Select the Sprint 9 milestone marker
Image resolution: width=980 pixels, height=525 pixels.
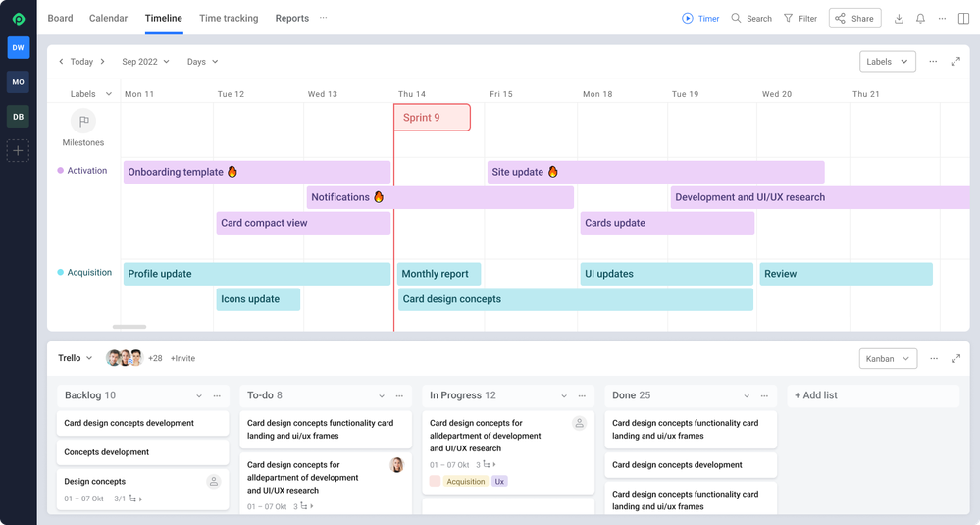click(432, 118)
